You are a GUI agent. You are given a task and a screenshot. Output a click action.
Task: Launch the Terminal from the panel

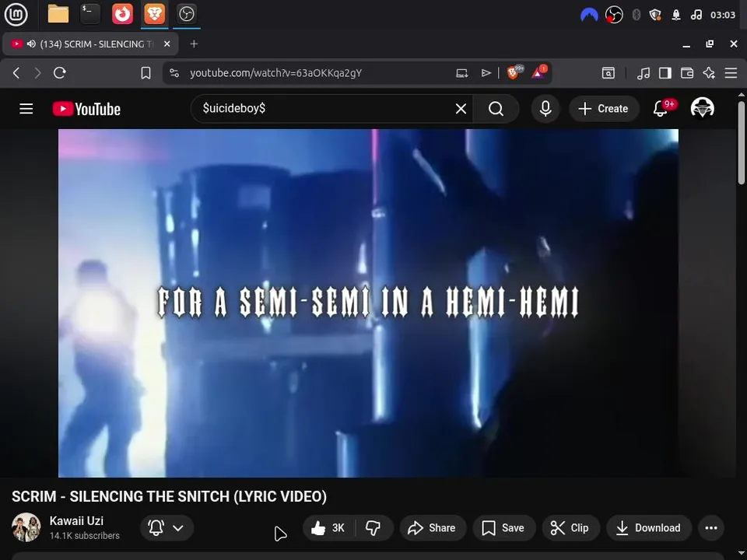(90, 14)
